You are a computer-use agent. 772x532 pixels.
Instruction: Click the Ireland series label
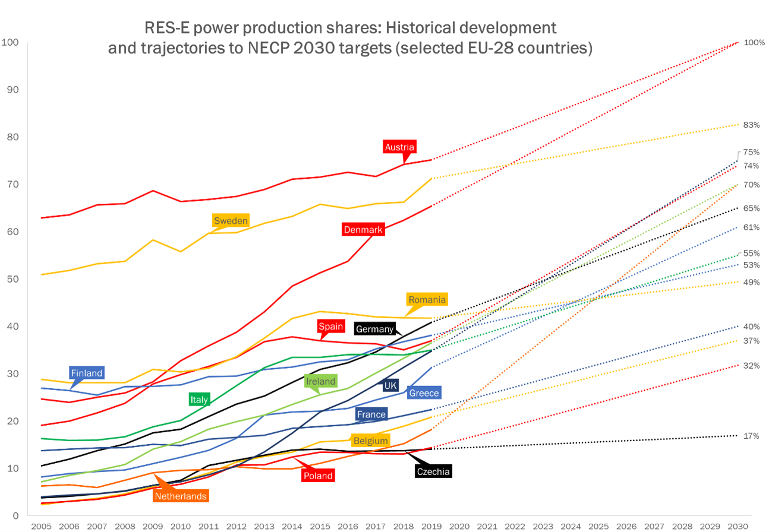pos(320,381)
